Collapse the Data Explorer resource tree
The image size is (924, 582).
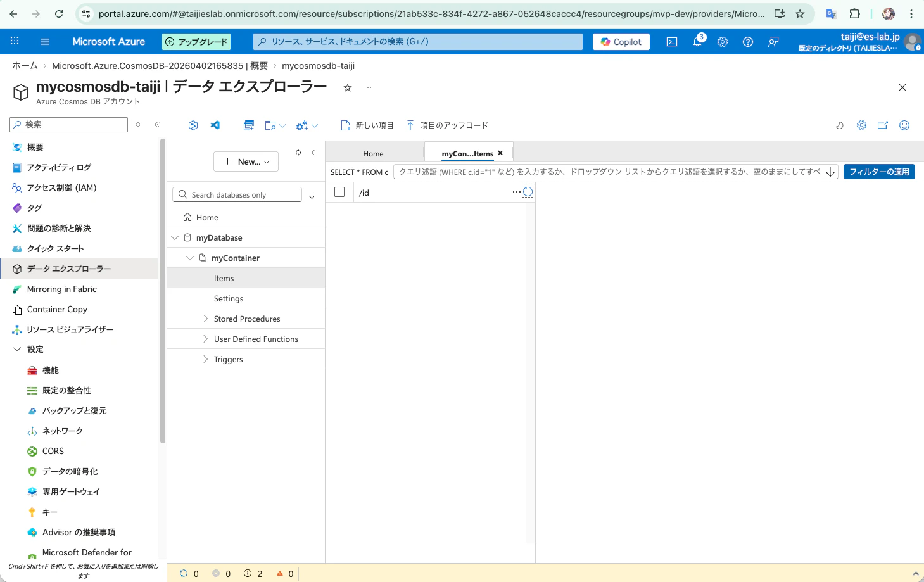coord(313,153)
